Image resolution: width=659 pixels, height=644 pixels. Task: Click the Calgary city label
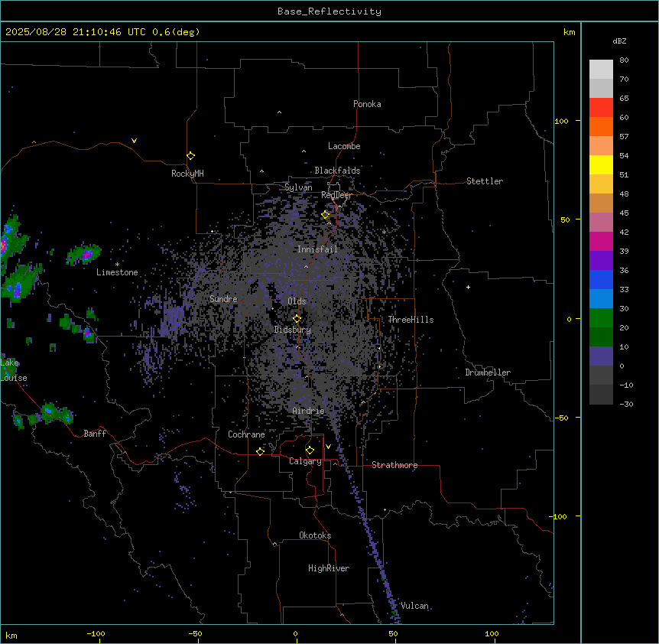pyautogui.click(x=305, y=461)
